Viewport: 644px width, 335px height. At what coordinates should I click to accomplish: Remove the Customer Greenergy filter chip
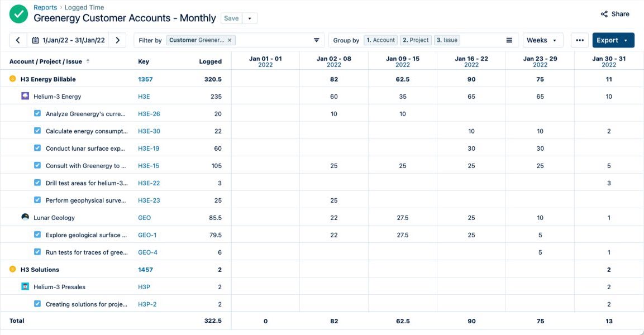point(229,40)
